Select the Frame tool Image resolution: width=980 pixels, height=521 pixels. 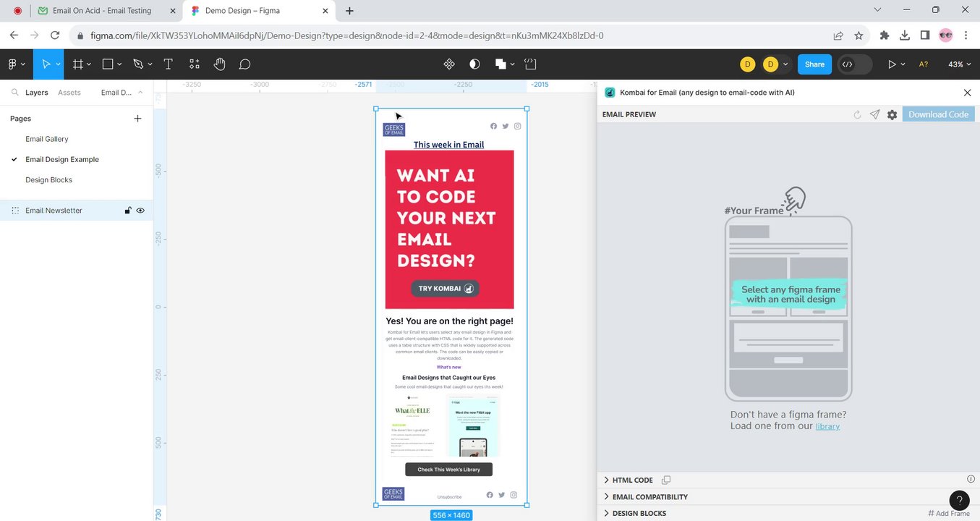coord(78,64)
